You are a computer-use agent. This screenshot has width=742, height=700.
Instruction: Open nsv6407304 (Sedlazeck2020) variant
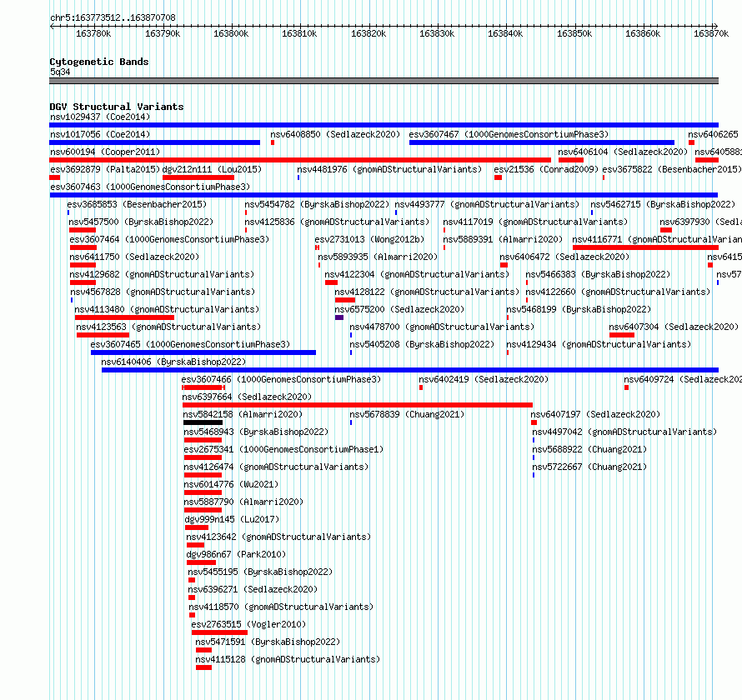[x=674, y=327]
